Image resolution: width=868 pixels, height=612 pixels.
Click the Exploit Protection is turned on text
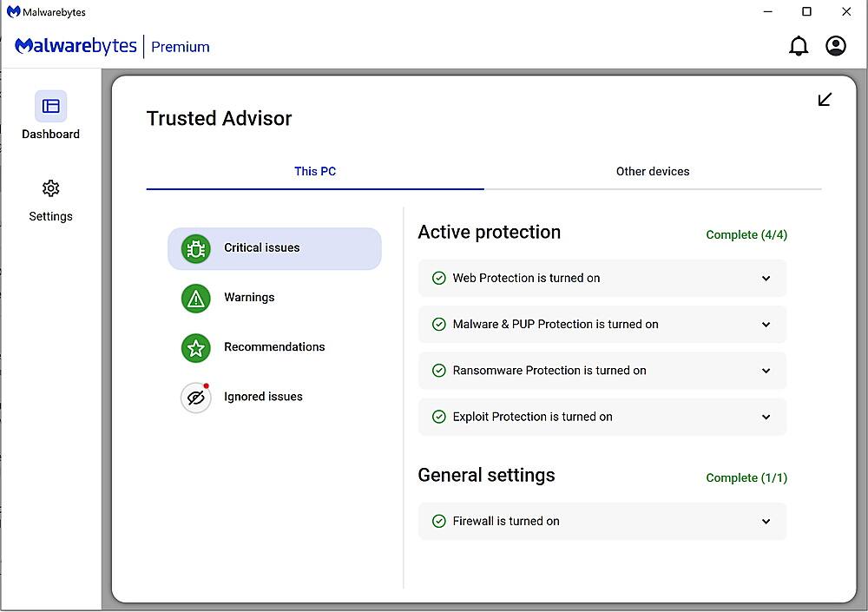click(533, 417)
